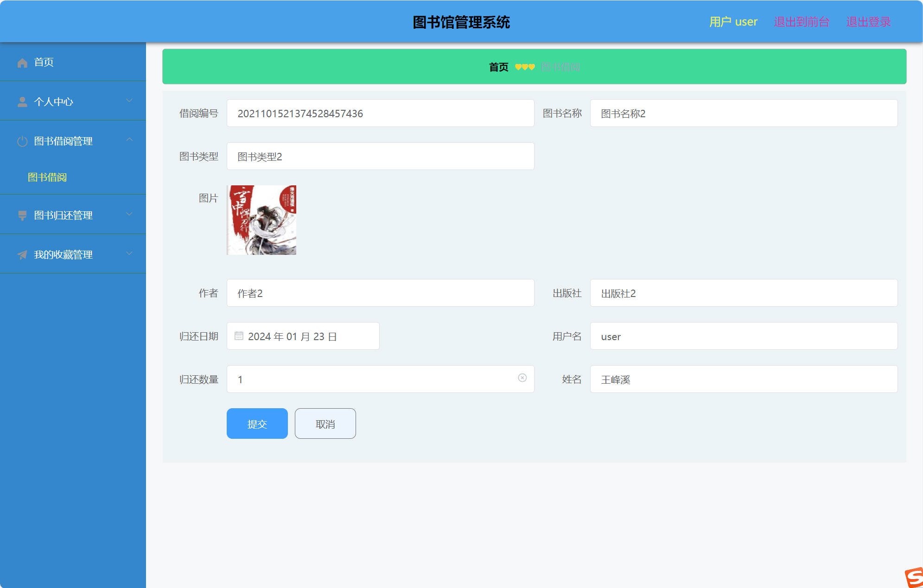Click the 退出登录 link

[868, 21]
